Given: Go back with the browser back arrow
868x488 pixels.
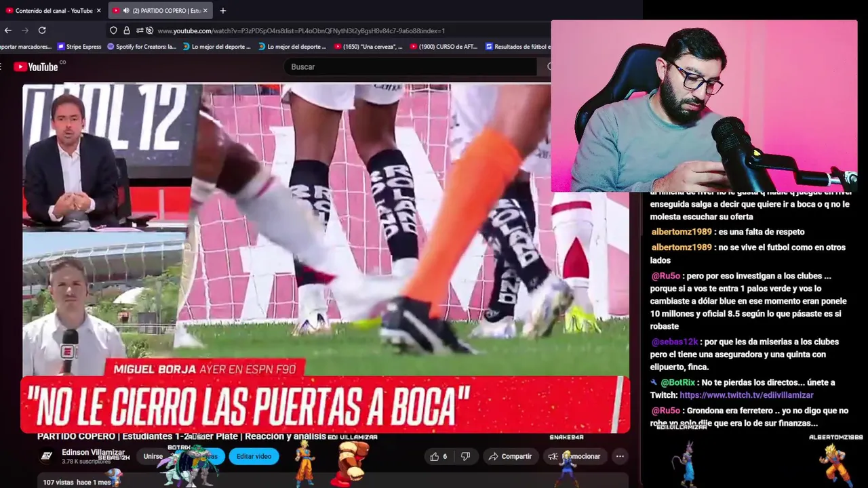Looking at the screenshot, I should tap(8, 30).
